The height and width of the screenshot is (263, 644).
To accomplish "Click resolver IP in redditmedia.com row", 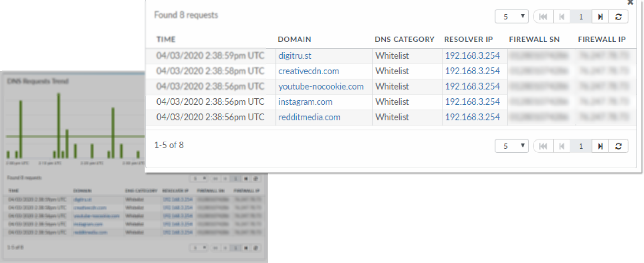I will pyautogui.click(x=472, y=117).
